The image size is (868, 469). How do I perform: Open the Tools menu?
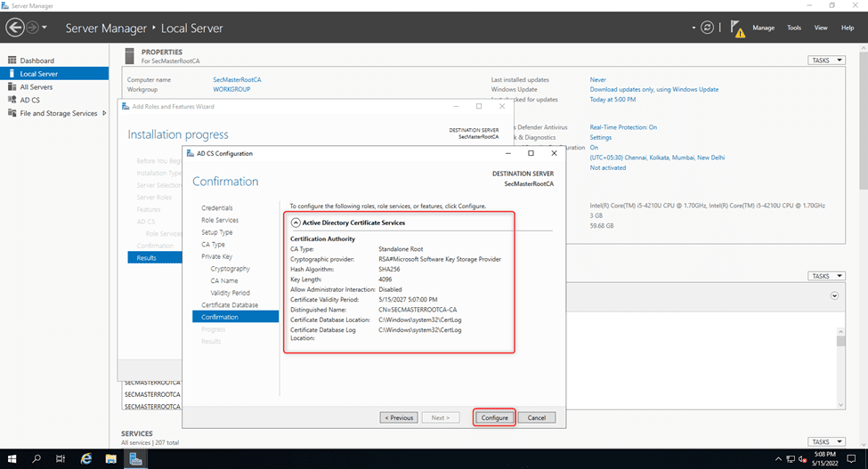(794, 28)
